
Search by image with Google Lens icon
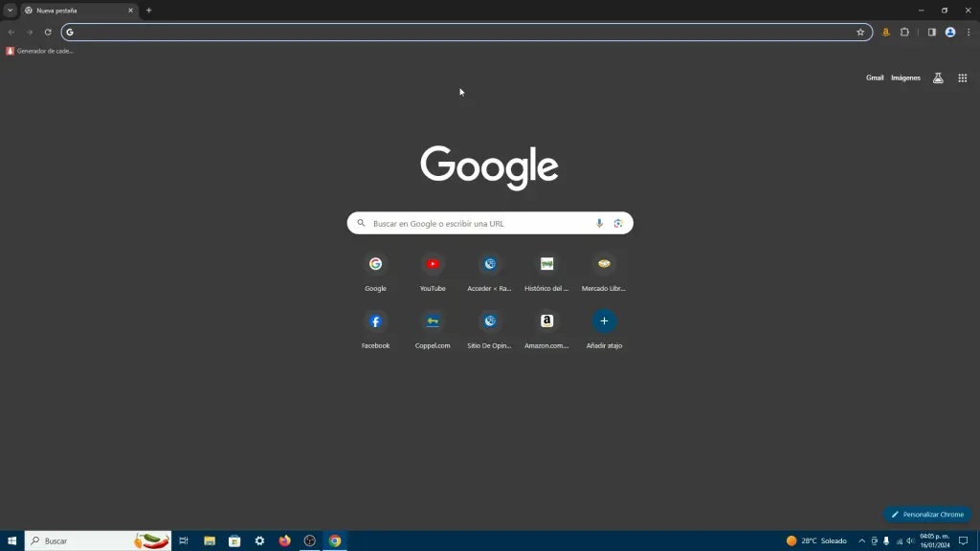tap(618, 223)
